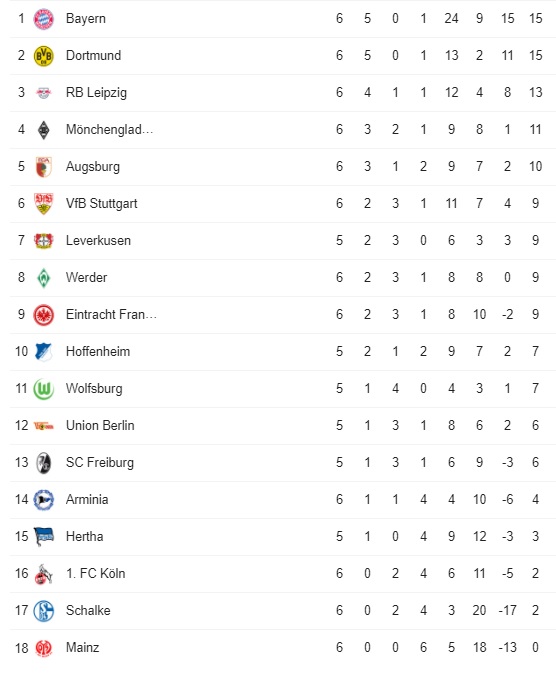Open the Hoffenheim team name link
This screenshot has width=556, height=673.
pyautogui.click(x=98, y=352)
